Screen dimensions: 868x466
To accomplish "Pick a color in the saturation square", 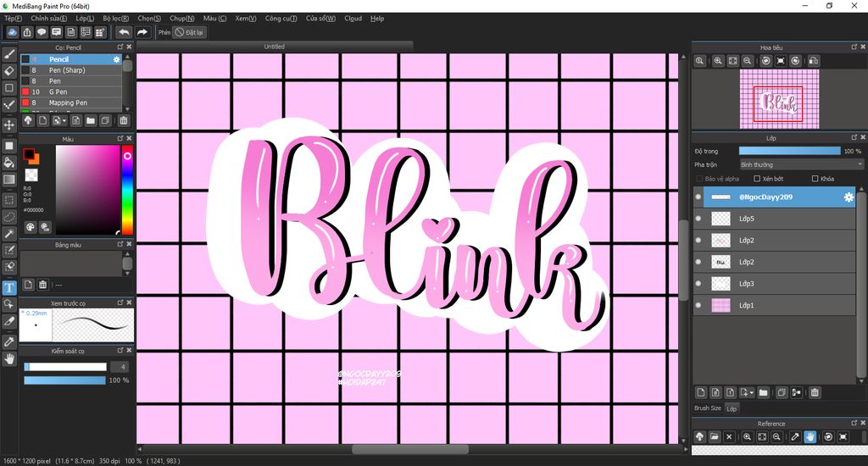I will (87, 190).
